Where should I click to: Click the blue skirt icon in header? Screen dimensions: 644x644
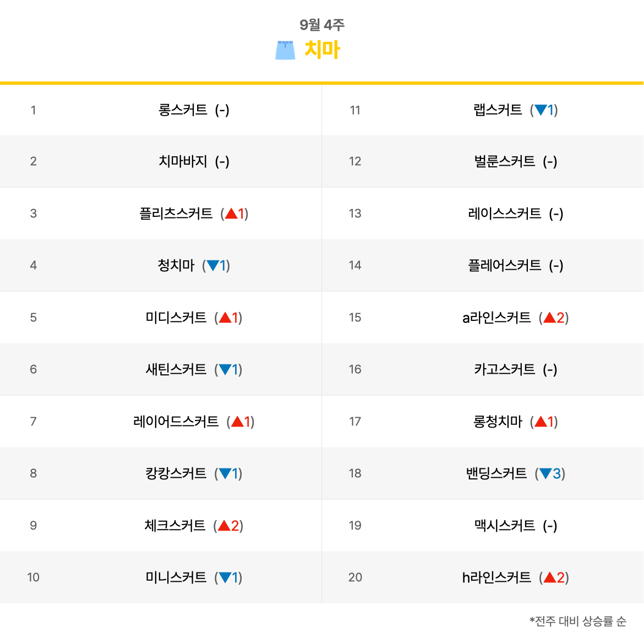tap(285, 50)
